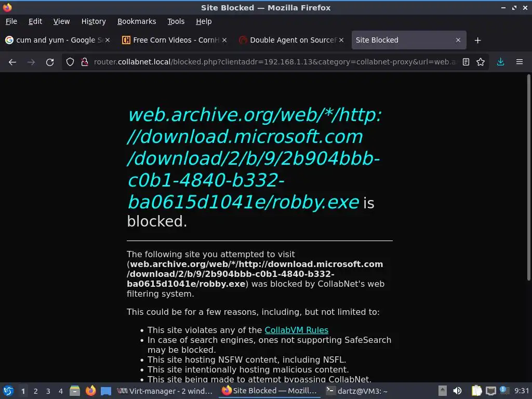The height and width of the screenshot is (399, 532).
Task: Switch to dartz@VM3 terminal window
Action: pos(357,391)
